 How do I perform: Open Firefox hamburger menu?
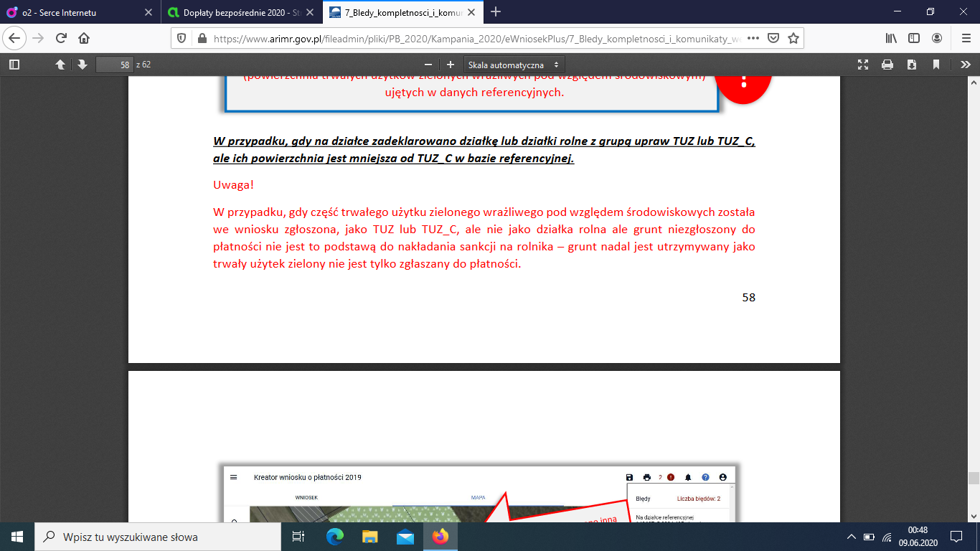tap(965, 38)
